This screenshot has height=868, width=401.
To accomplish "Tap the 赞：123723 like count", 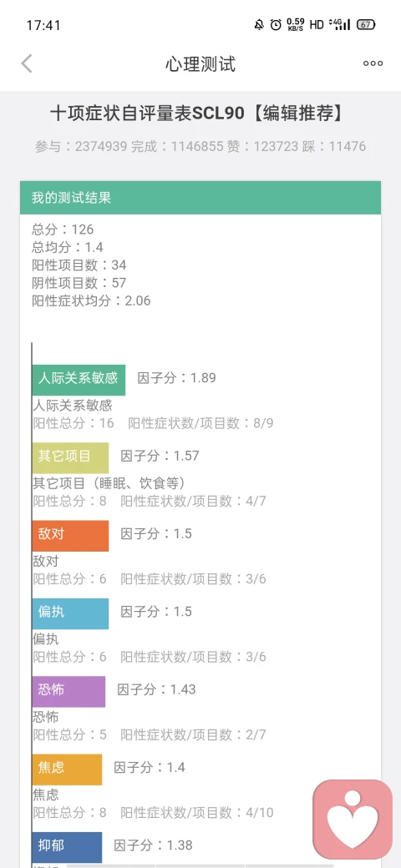I will coord(262,147).
